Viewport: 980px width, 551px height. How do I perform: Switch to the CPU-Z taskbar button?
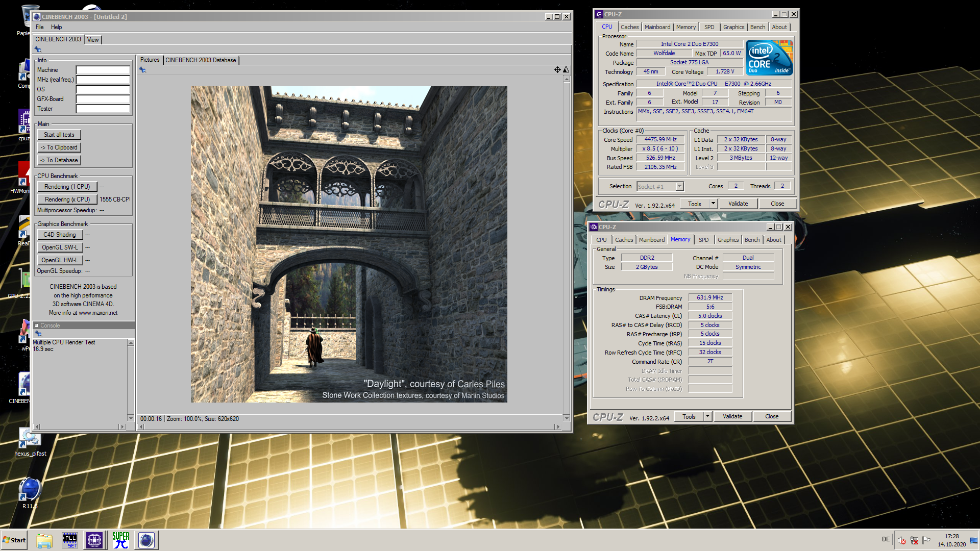tap(94, 540)
